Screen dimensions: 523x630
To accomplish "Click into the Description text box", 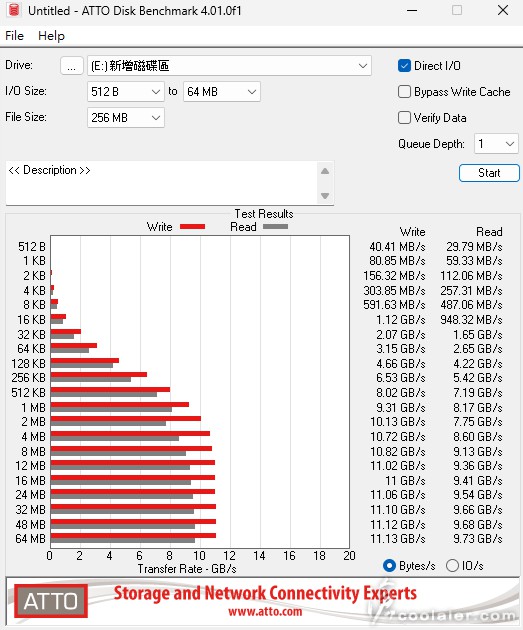I will 161,183.
